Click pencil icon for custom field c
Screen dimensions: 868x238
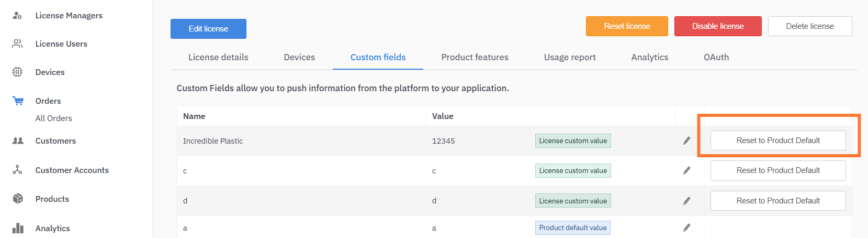(x=686, y=170)
